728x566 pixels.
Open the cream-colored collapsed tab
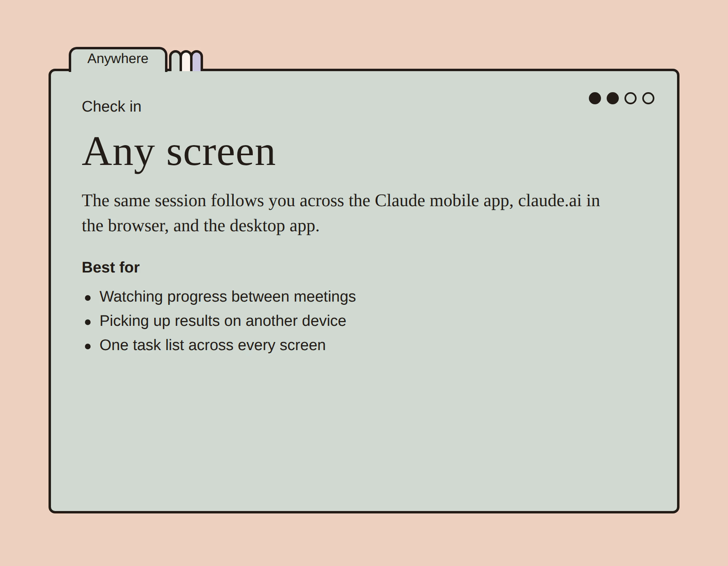[186, 62]
